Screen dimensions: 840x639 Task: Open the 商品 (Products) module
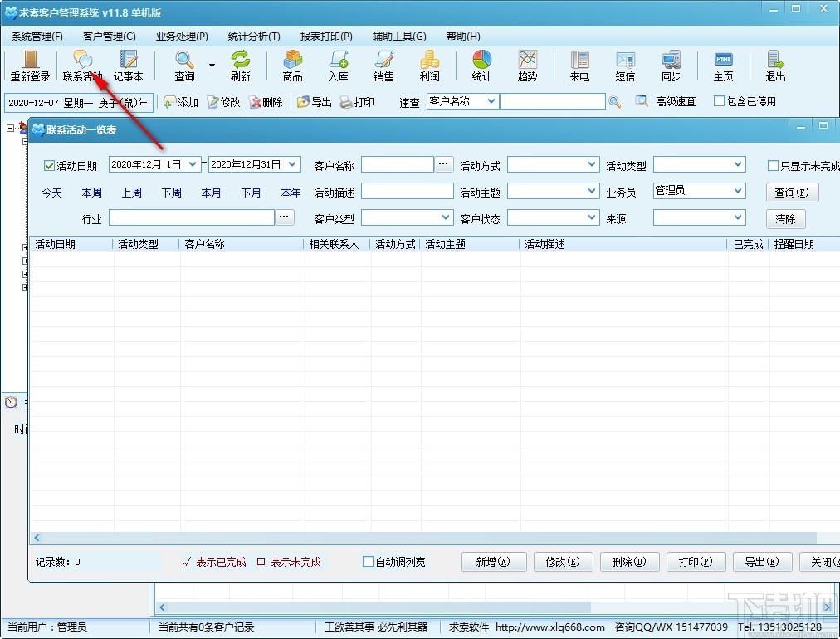291,66
